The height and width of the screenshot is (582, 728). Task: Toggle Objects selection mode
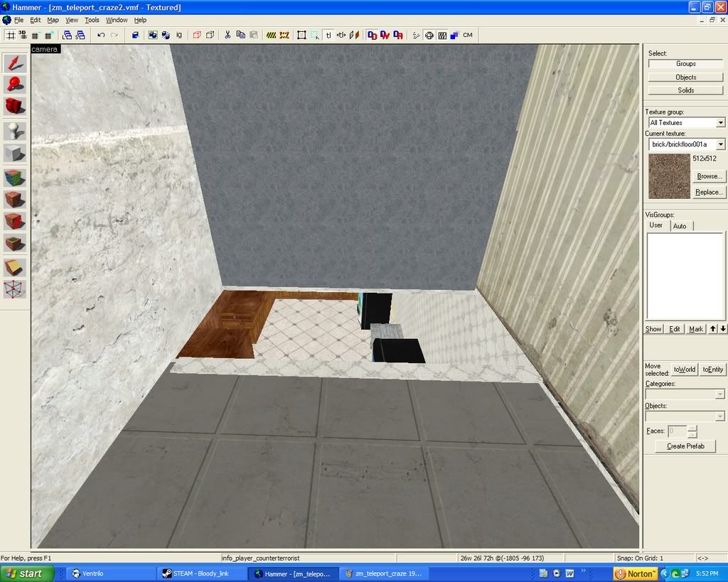(685, 77)
